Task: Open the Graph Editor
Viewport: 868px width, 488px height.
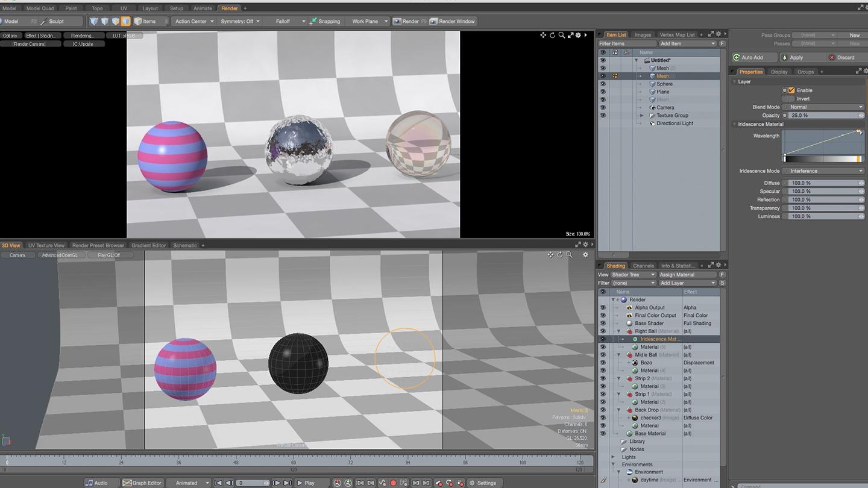Action: [142, 483]
